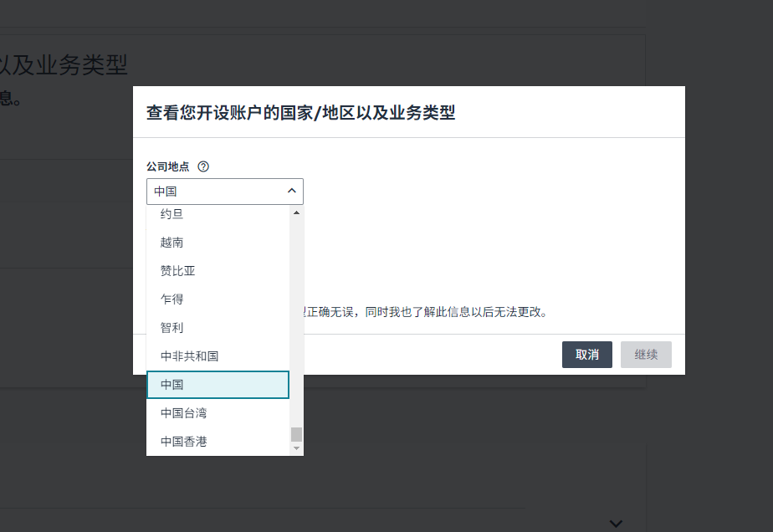Click the dropdown list's scroll-up arrow

pyautogui.click(x=295, y=212)
